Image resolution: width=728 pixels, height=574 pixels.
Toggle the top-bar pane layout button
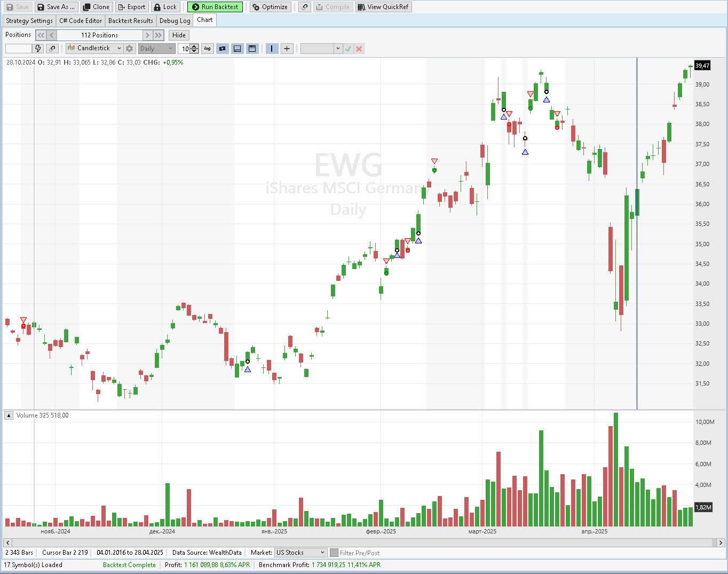click(x=252, y=49)
